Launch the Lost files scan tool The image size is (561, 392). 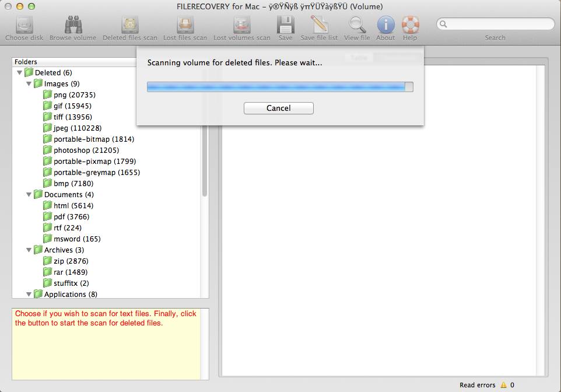coord(185,24)
